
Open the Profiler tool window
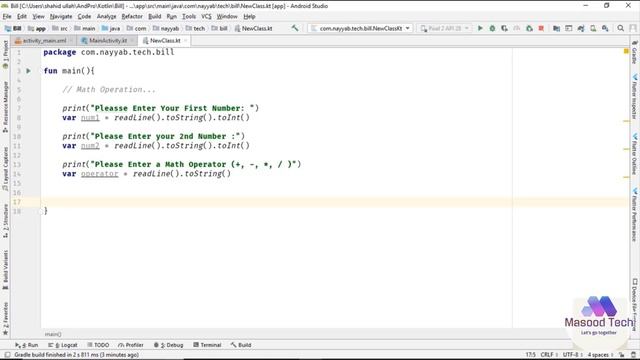131,345
